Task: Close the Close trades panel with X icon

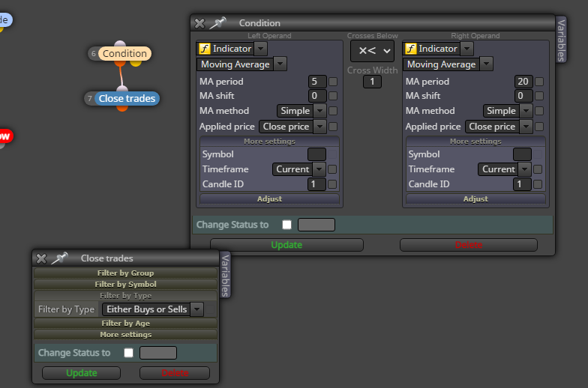Action: [41, 258]
